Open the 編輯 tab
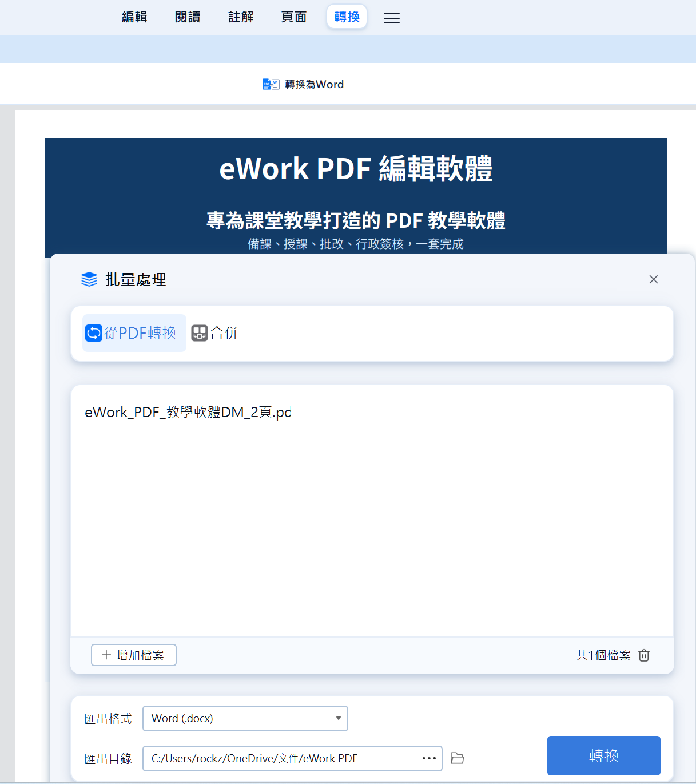Screen dimensions: 696x784 point(134,17)
